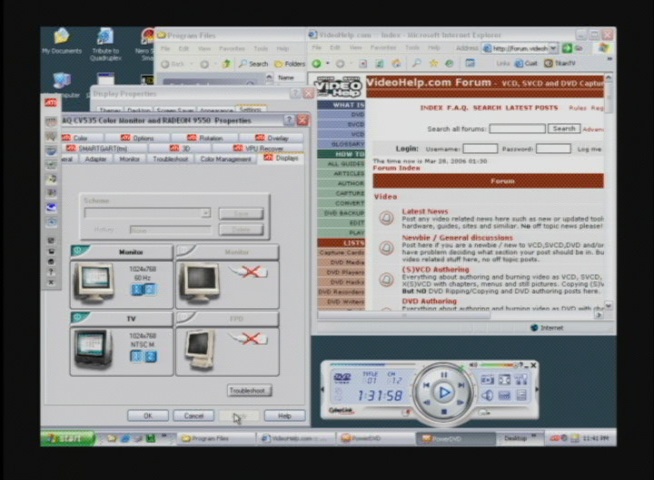The height and width of the screenshot is (480, 654).
Task: Toggle the first Monitor enable power button
Action: point(78,250)
